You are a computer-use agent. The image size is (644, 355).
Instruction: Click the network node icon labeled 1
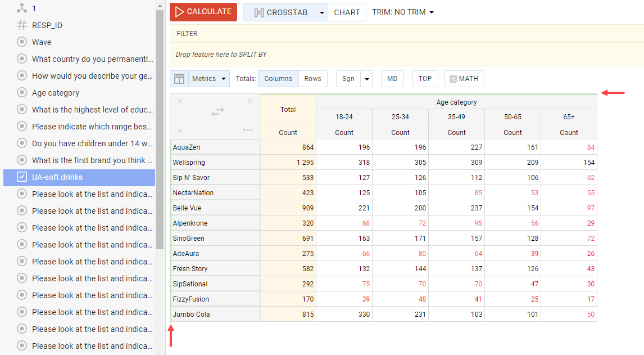click(x=22, y=8)
